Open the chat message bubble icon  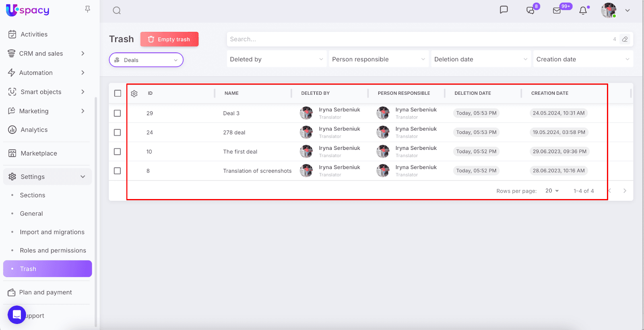pos(504,10)
